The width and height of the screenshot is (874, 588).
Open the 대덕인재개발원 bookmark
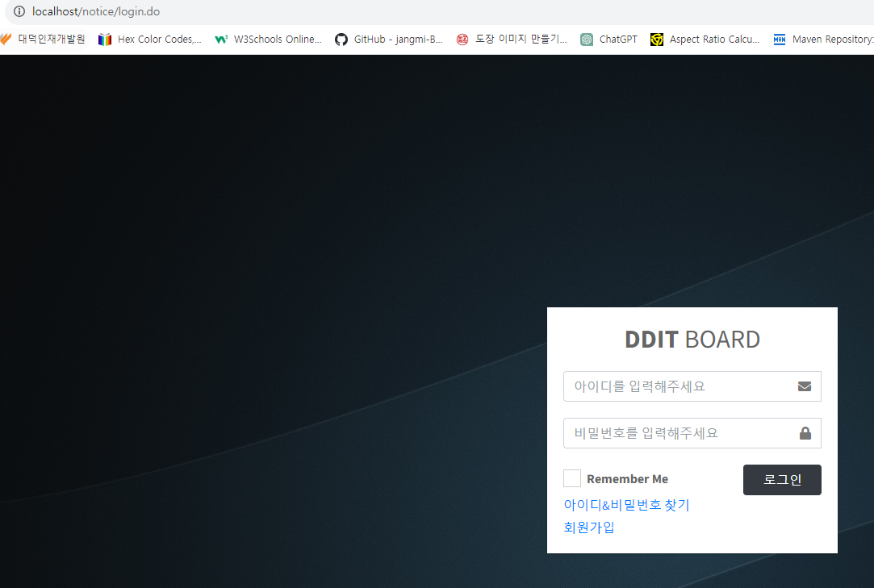pyautogui.click(x=43, y=39)
